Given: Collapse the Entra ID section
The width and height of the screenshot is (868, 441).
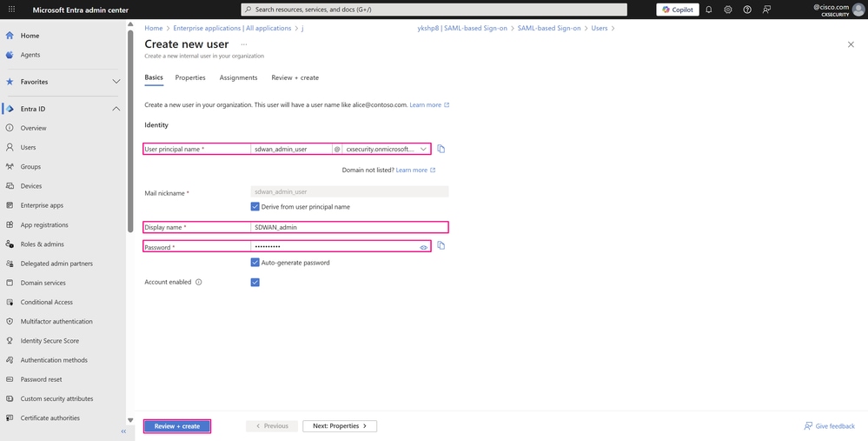Looking at the screenshot, I should pyautogui.click(x=116, y=109).
